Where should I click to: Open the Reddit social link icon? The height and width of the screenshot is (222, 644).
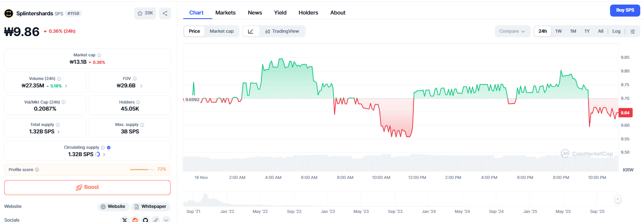(135, 220)
